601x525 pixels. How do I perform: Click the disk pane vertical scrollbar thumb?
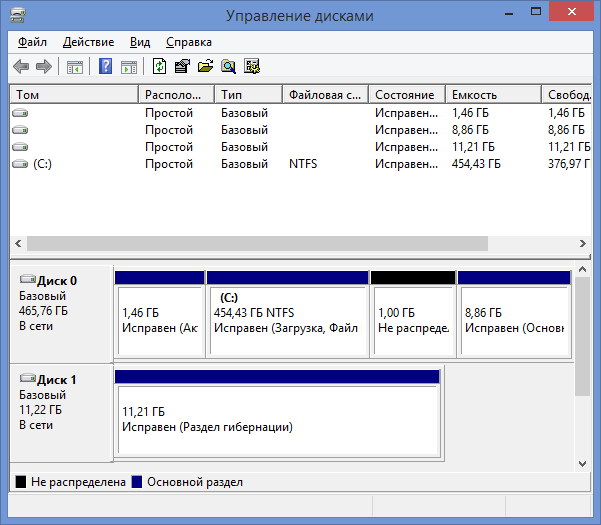tap(583, 336)
